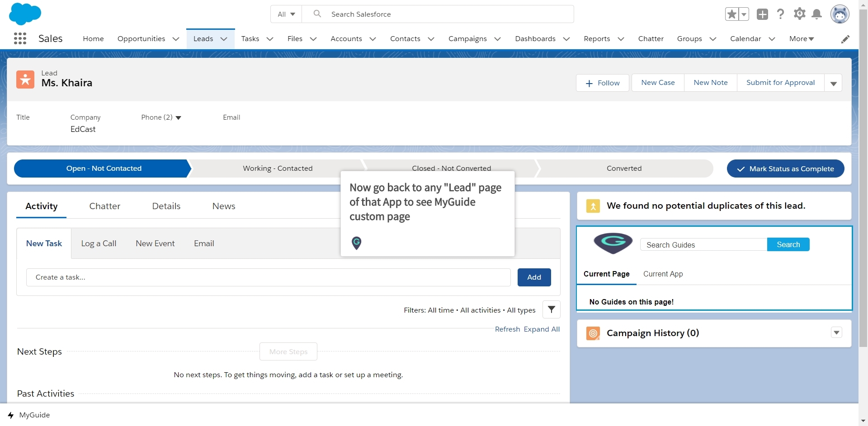Screen dimensions: 868x426
Task: Expand the Campaigns nav chevron
Action: (497, 39)
